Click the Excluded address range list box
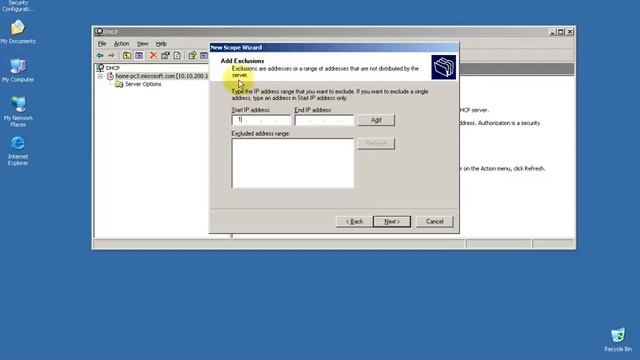This screenshot has width=640, height=360. pyautogui.click(x=293, y=163)
